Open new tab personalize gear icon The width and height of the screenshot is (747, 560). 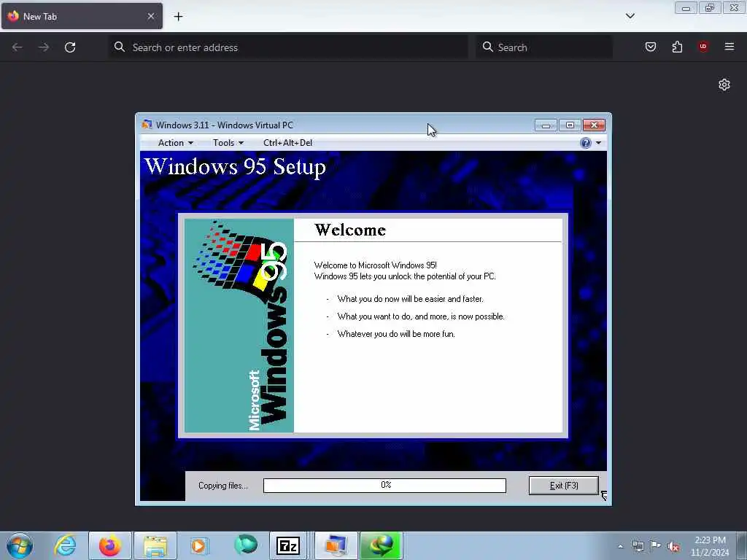[724, 85]
